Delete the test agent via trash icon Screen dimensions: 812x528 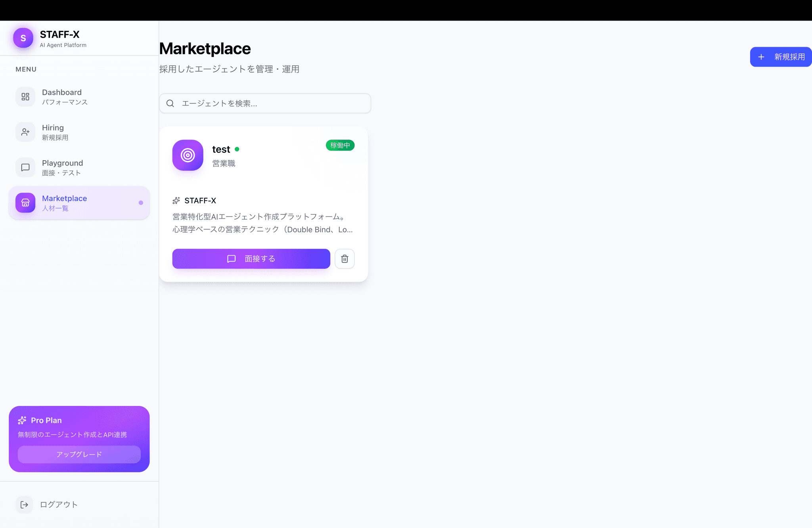pyautogui.click(x=345, y=259)
